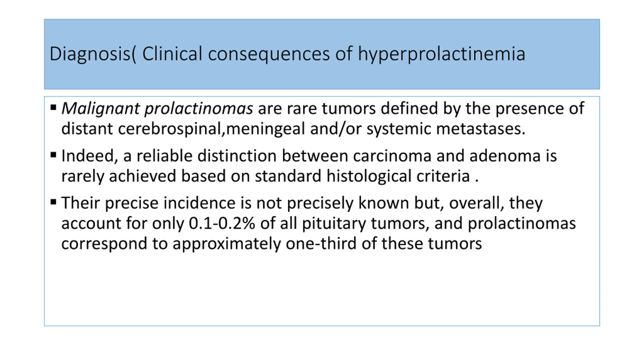
Task: Click the figure "0.1-0.2%" in the third bullet
Action: tap(222, 223)
